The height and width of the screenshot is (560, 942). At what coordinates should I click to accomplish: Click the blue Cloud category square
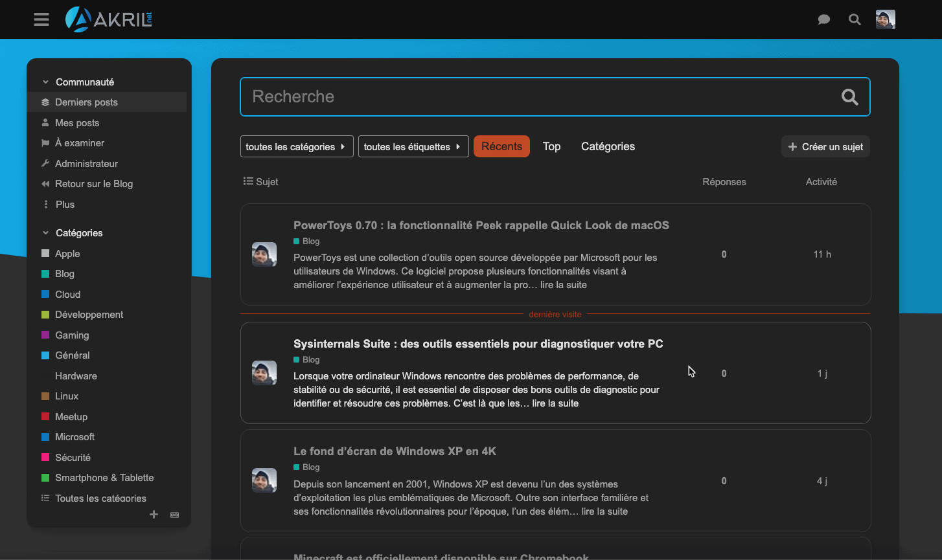coord(45,294)
